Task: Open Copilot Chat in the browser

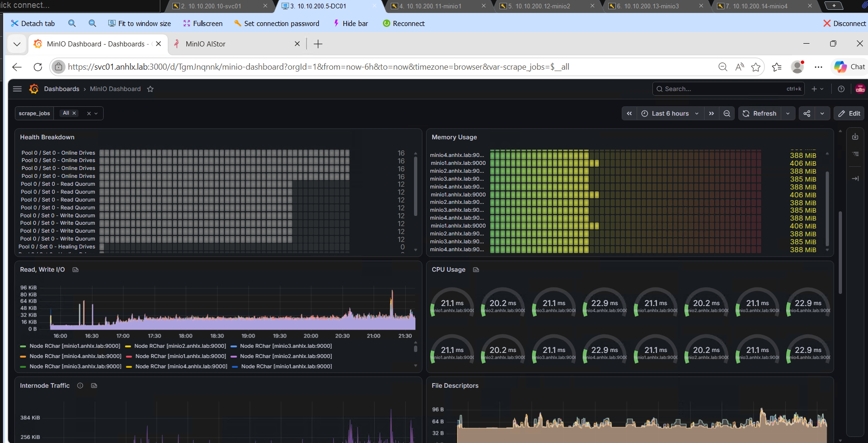Action: click(x=849, y=67)
